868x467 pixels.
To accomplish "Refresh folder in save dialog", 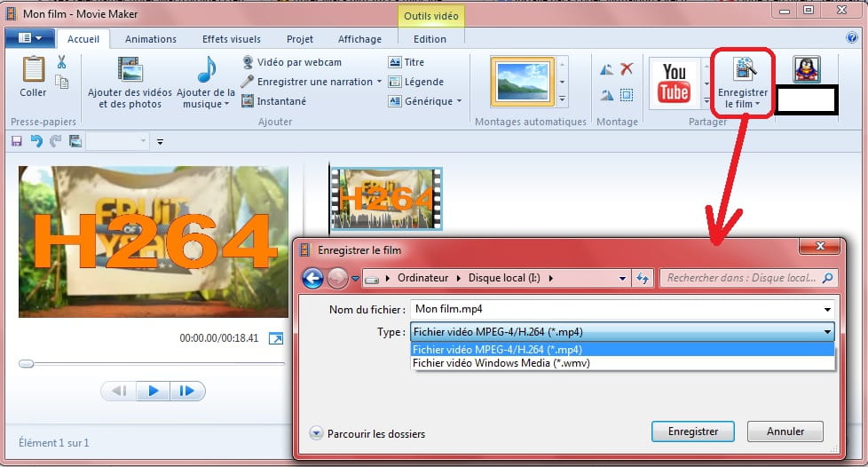I will tap(643, 278).
